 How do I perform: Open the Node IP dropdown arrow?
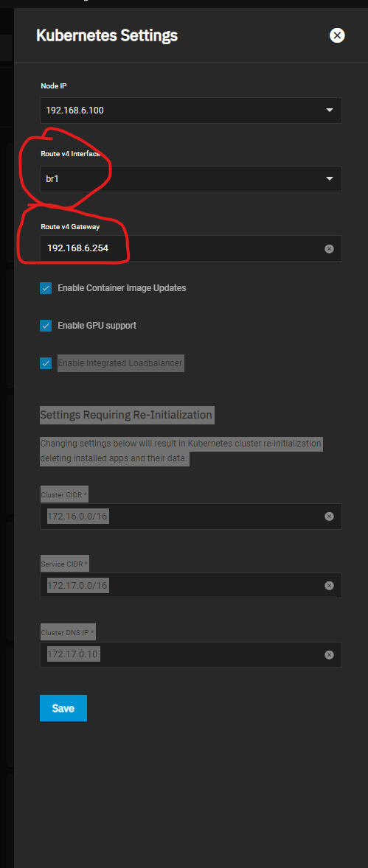330,111
